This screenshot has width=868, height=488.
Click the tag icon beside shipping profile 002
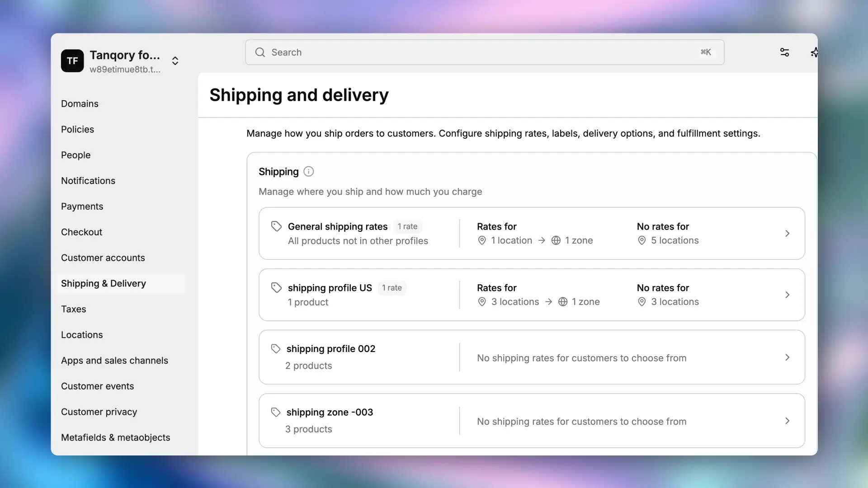tap(276, 349)
